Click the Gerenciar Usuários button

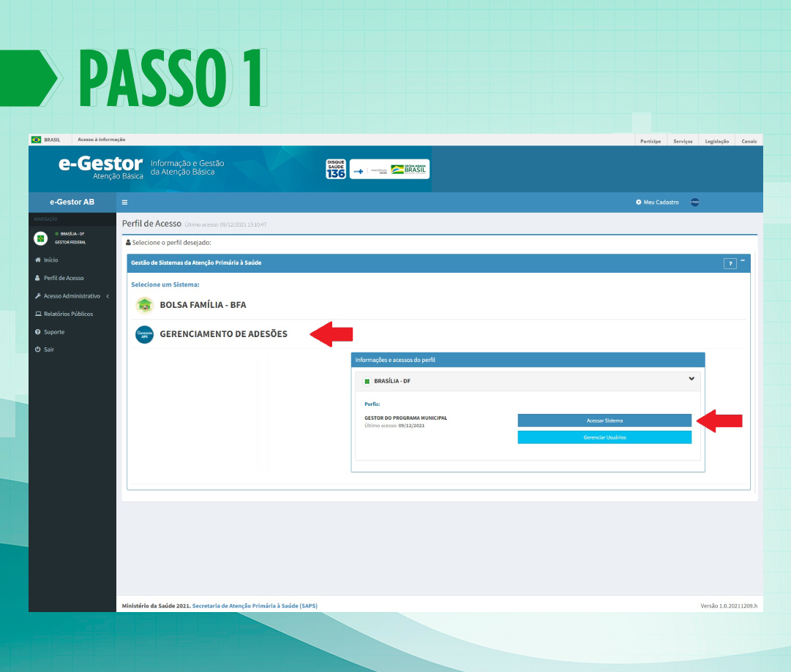604,437
